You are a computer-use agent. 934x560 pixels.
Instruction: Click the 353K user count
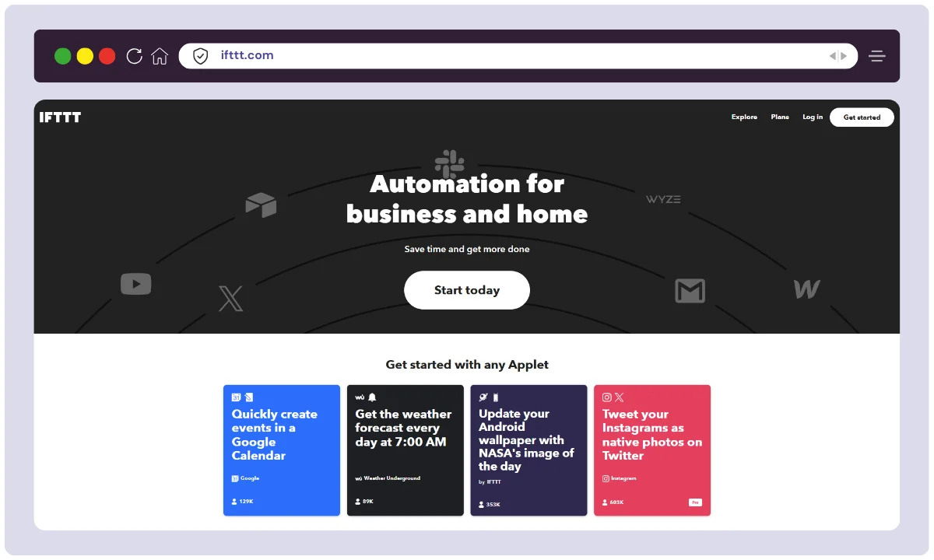click(493, 505)
